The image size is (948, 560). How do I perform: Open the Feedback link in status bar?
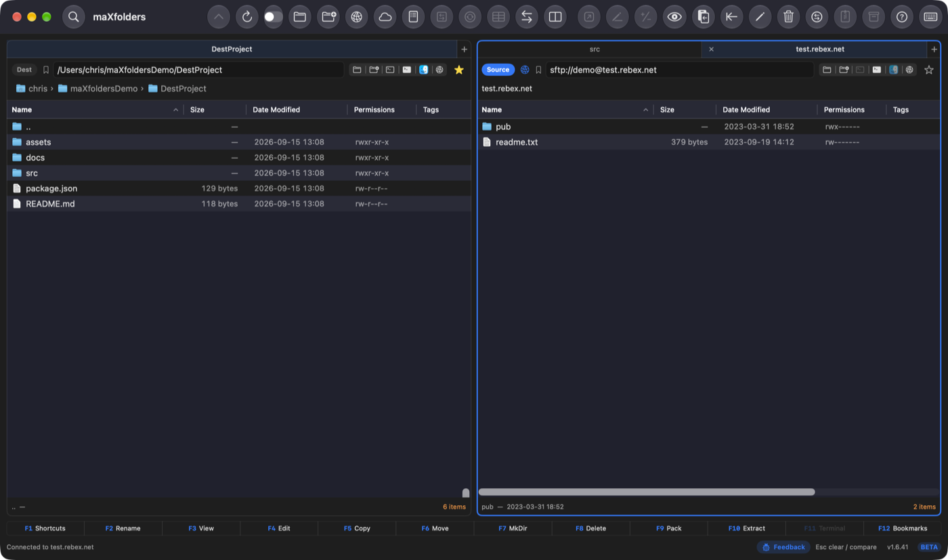tap(783, 547)
